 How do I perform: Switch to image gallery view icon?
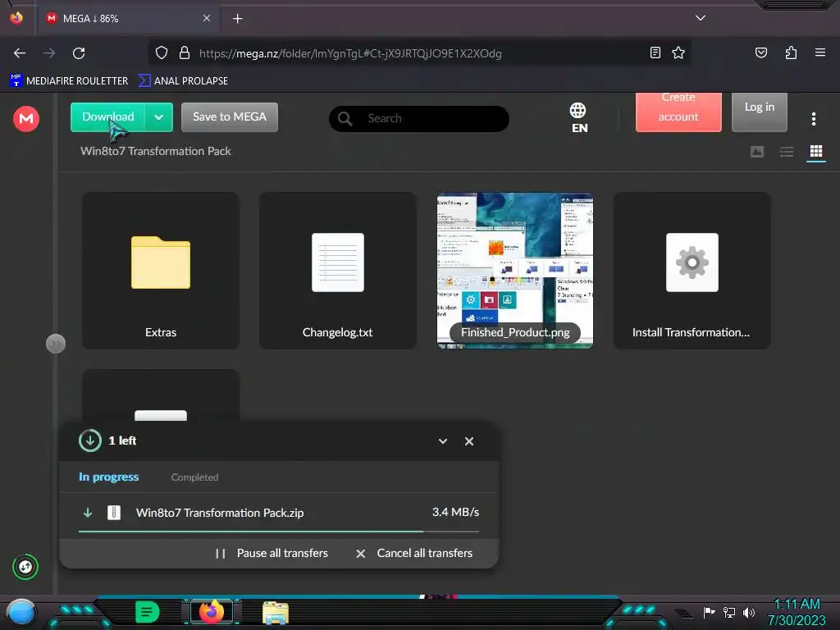757,152
